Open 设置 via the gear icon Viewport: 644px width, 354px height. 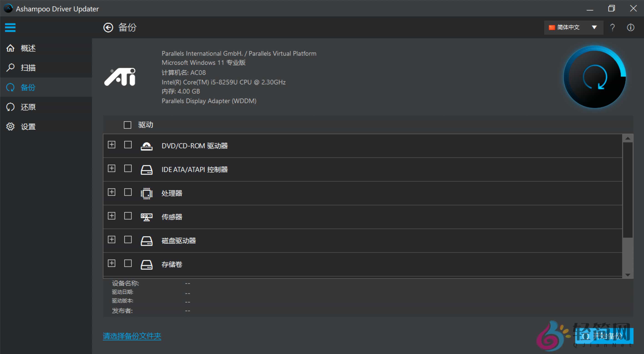10,126
